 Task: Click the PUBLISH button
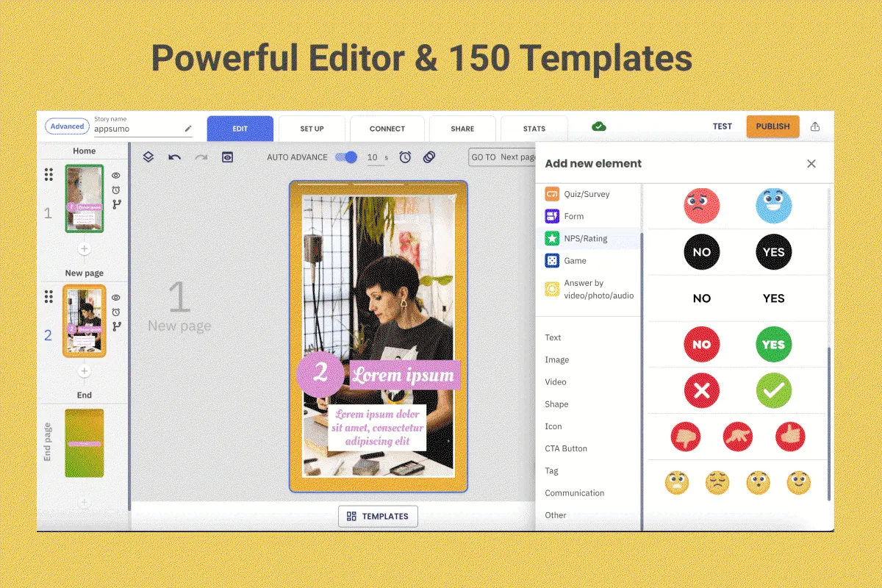[772, 126]
